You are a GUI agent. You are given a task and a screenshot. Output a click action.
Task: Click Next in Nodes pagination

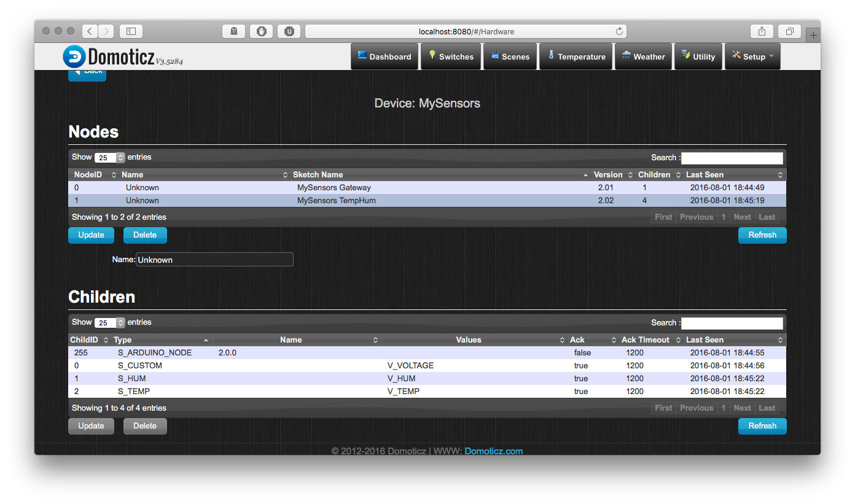point(742,217)
